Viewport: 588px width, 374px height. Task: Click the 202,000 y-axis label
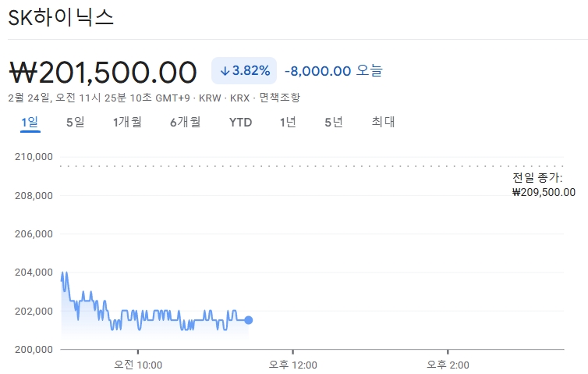[34, 311]
